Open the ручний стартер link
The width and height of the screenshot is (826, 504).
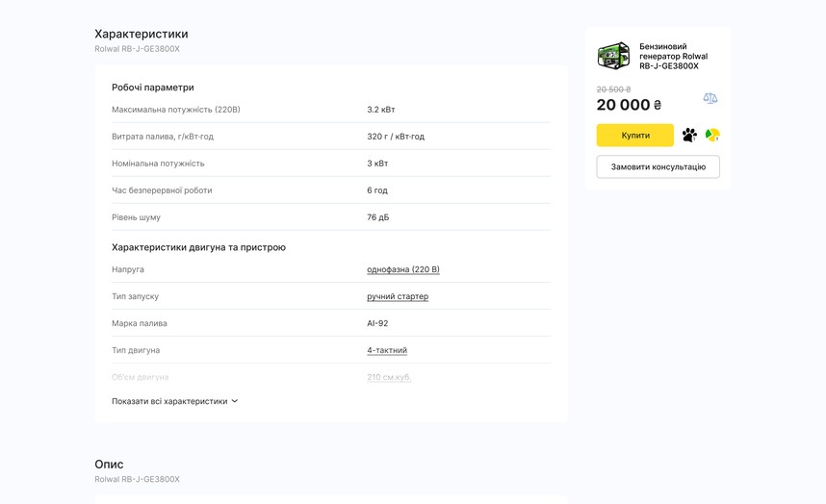[398, 296]
